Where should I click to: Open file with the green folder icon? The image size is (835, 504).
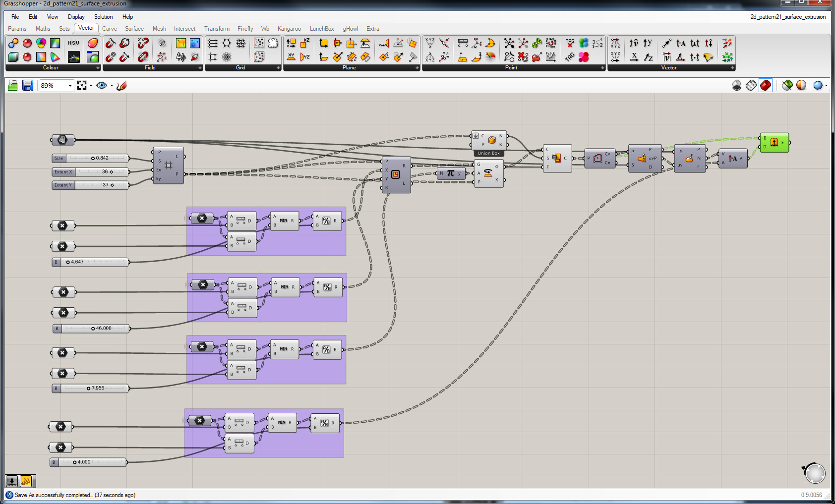[13, 86]
